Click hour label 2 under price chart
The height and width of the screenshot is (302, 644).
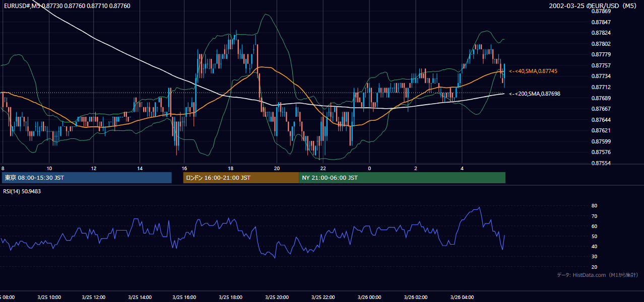coord(416,168)
